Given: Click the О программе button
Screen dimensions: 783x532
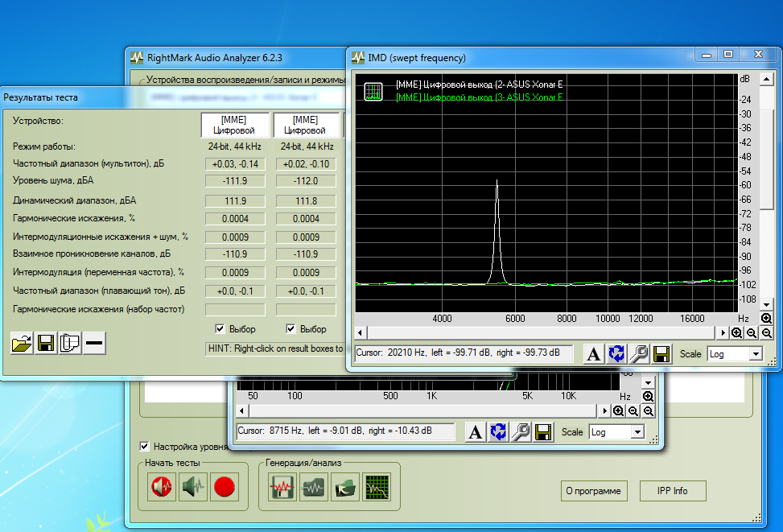Looking at the screenshot, I should (x=593, y=491).
